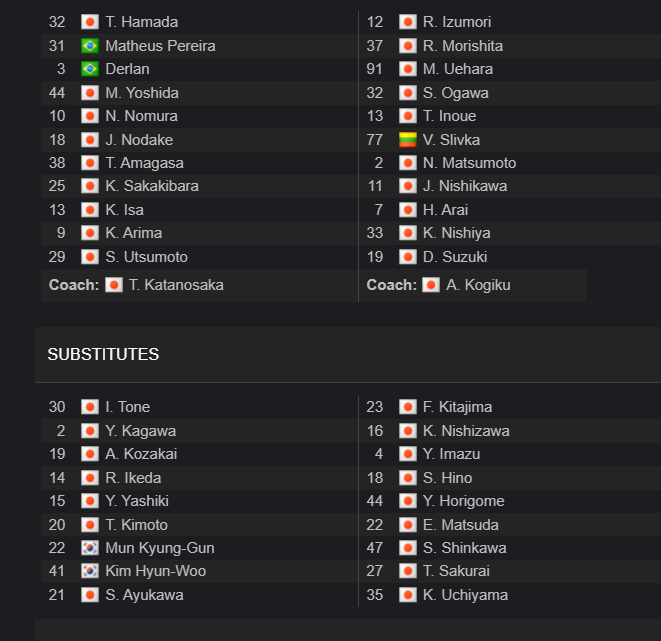Click the Japan flag beside T. Hamada

pyautogui.click(x=90, y=22)
